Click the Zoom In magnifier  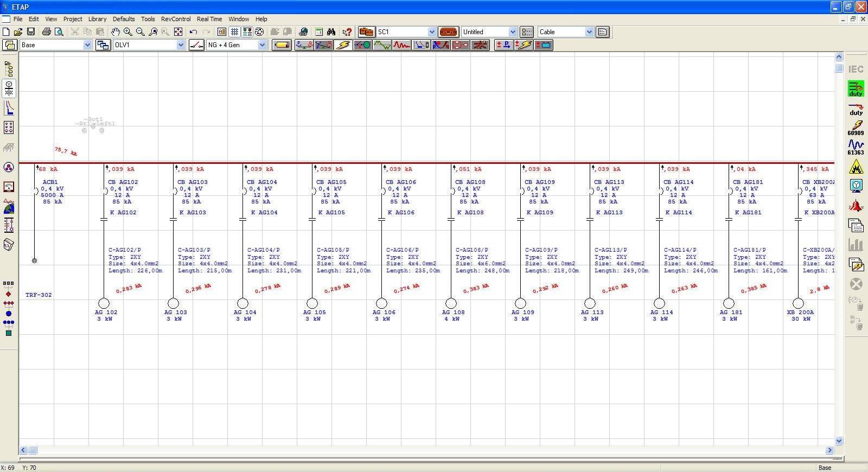click(128, 32)
